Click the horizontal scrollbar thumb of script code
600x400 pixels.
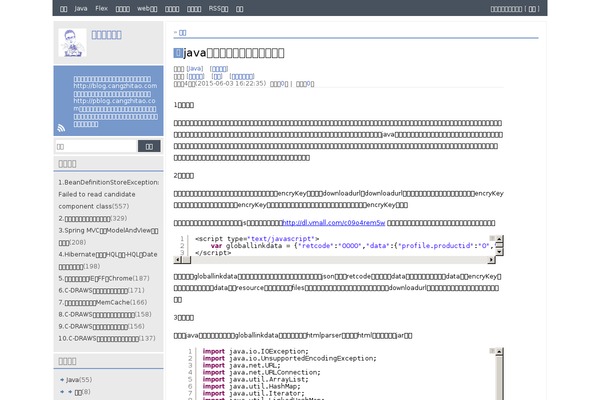point(186,260)
